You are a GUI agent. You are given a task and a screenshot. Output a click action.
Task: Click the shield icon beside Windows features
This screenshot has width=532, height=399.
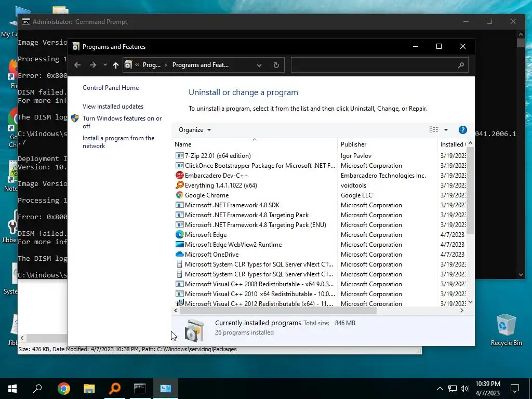(x=75, y=118)
